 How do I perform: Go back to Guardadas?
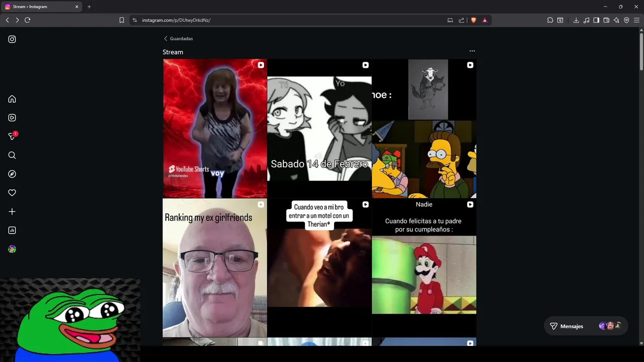click(x=178, y=39)
